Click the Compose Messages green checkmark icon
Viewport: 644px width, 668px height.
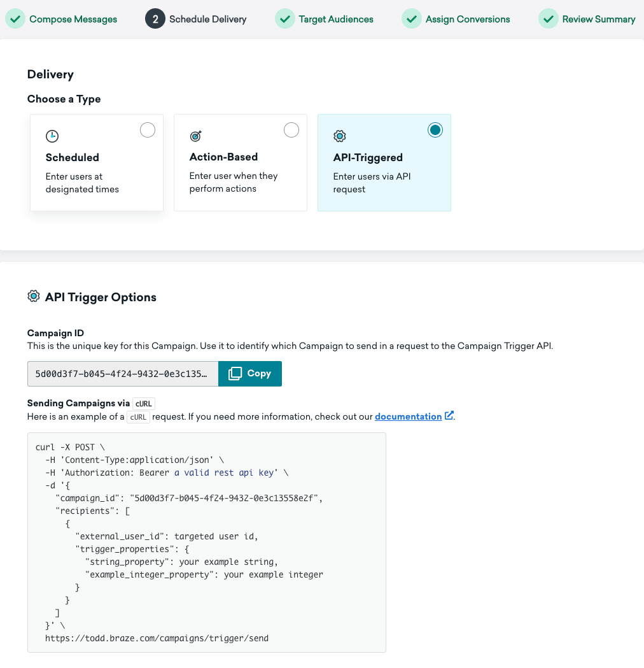[x=16, y=19]
